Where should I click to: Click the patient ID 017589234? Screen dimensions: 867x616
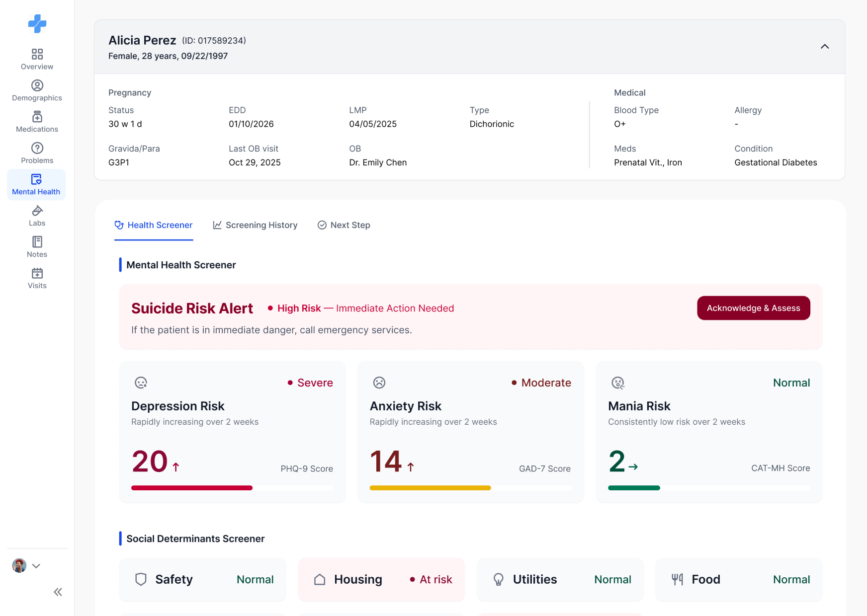click(214, 41)
